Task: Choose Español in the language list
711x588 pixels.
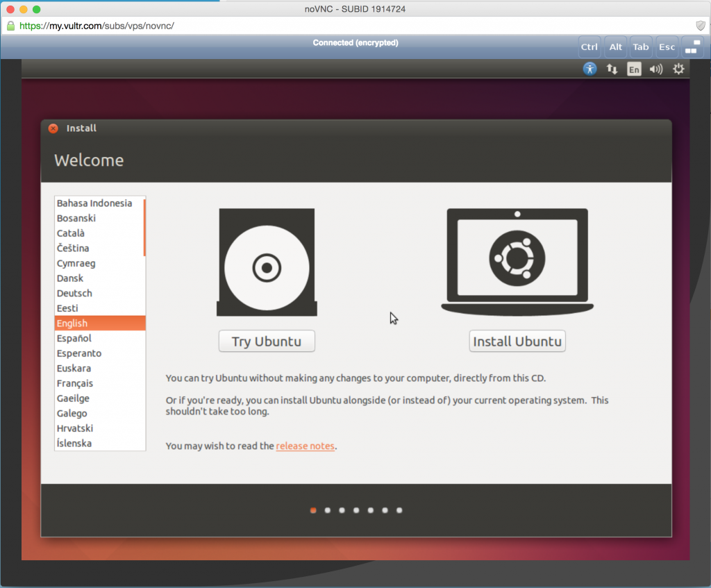Action: pos(99,338)
